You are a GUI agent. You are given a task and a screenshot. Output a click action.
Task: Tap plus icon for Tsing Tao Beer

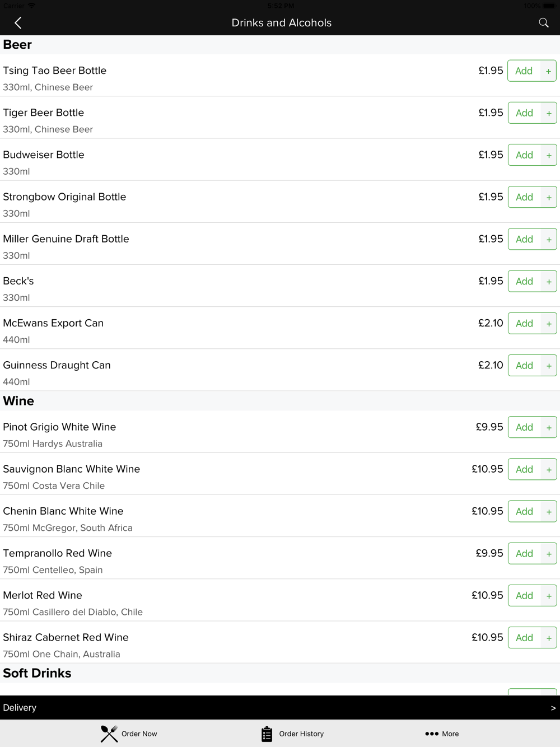548,71
